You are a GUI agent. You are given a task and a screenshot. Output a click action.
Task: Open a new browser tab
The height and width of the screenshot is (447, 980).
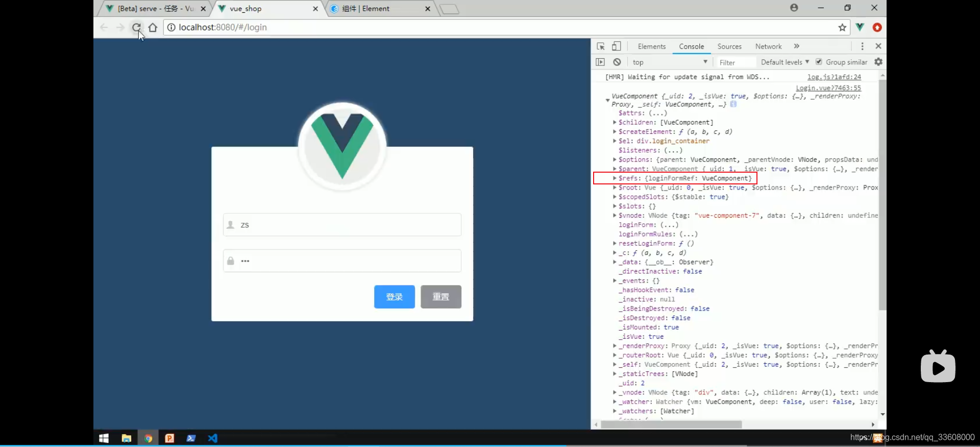449,9
